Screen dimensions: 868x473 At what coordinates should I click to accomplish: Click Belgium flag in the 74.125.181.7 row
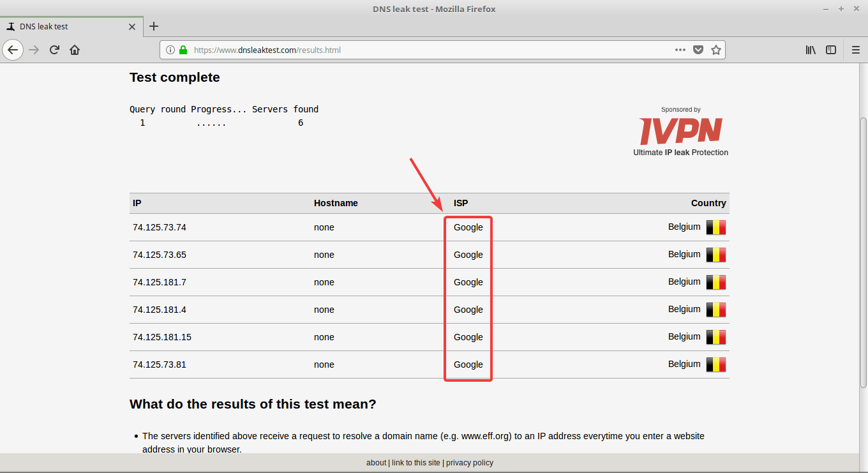point(716,282)
